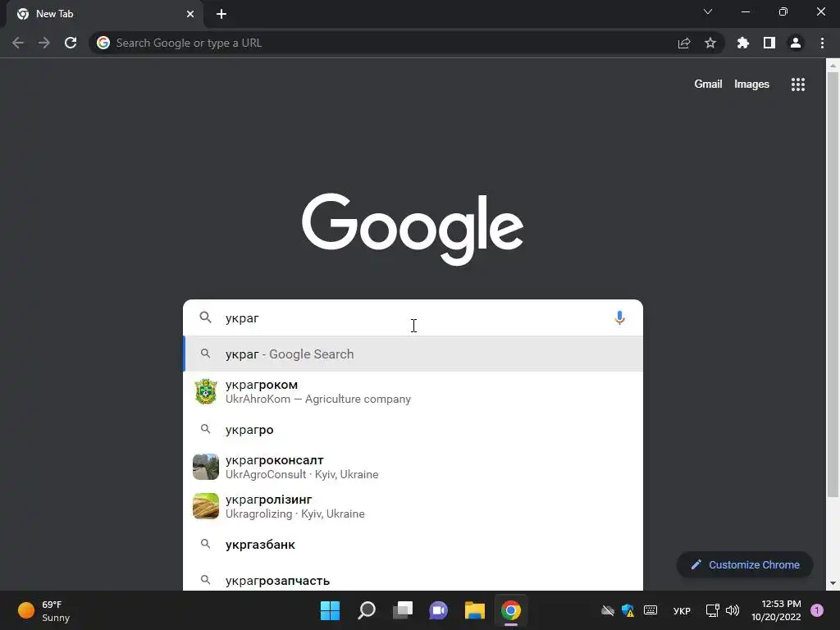Image resolution: width=840 pixels, height=630 pixels.
Task: Open the volume speaker tray icon
Action: click(x=733, y=610)
